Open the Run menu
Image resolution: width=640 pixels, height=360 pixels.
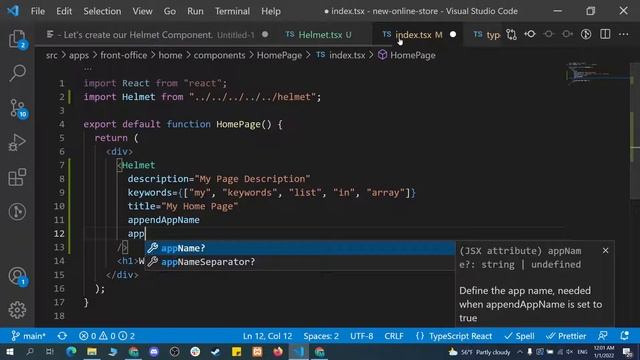coord(195,11)
